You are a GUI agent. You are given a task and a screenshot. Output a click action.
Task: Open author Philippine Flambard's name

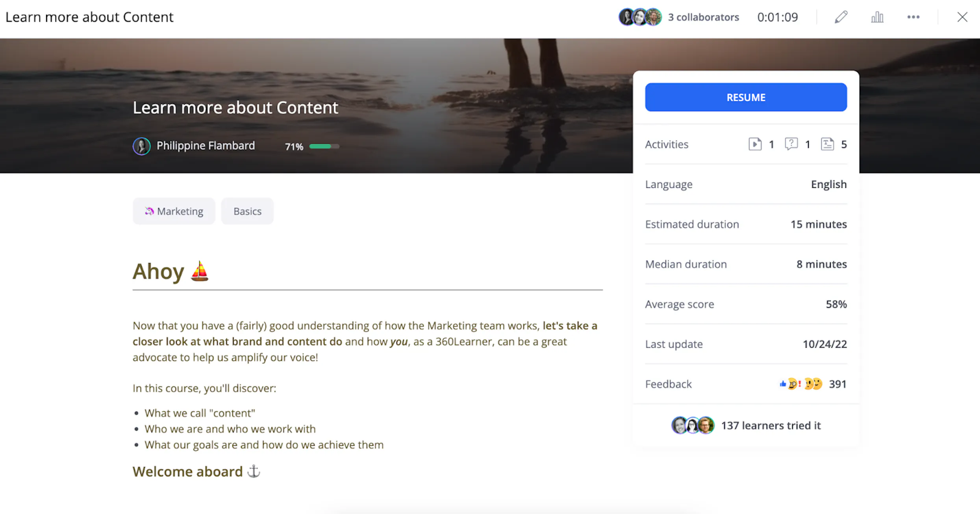pyautogui.click(x=206, y=146)
